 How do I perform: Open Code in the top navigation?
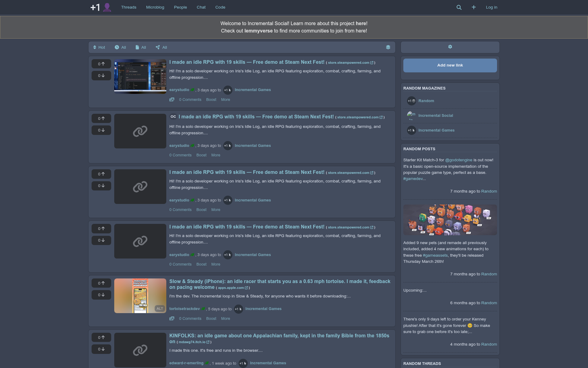pos(220,7)
